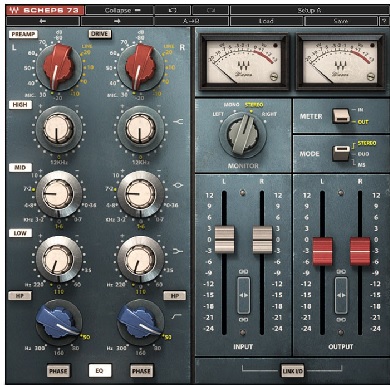The image size is (390, 385).
Task: Click the right channel blue HP knob
Action: point(139,322)
